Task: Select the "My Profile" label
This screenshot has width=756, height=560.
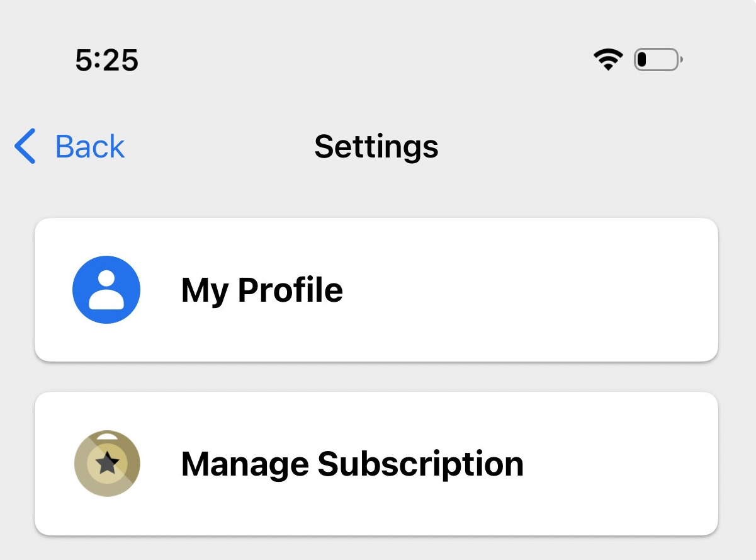Action: pyautogui.click(x=262, y=290)
